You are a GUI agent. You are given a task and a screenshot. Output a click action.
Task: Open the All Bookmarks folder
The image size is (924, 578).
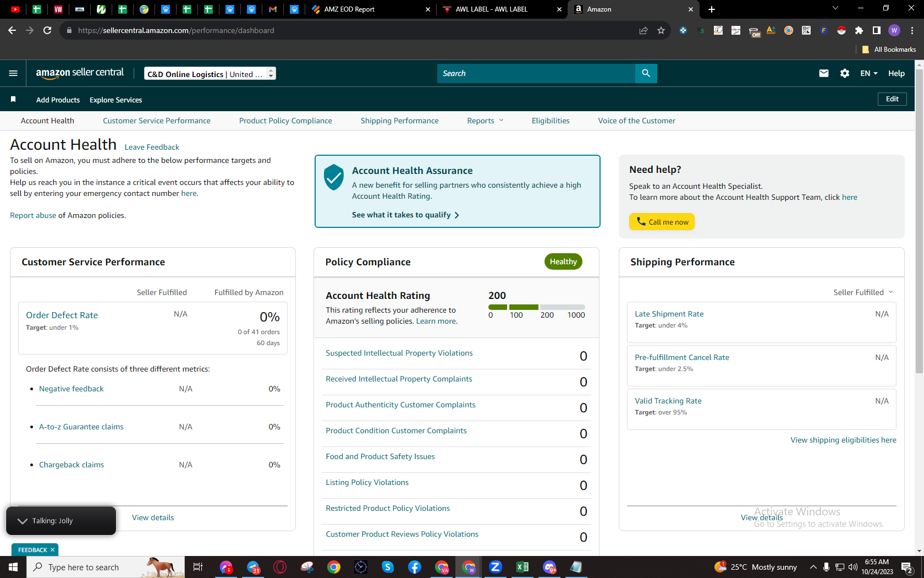click(x=889, y=49)
